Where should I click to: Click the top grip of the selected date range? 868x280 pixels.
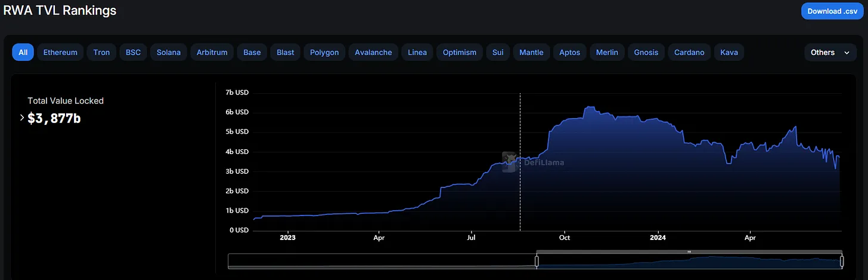pyautogui.click(x=689, y=252)
